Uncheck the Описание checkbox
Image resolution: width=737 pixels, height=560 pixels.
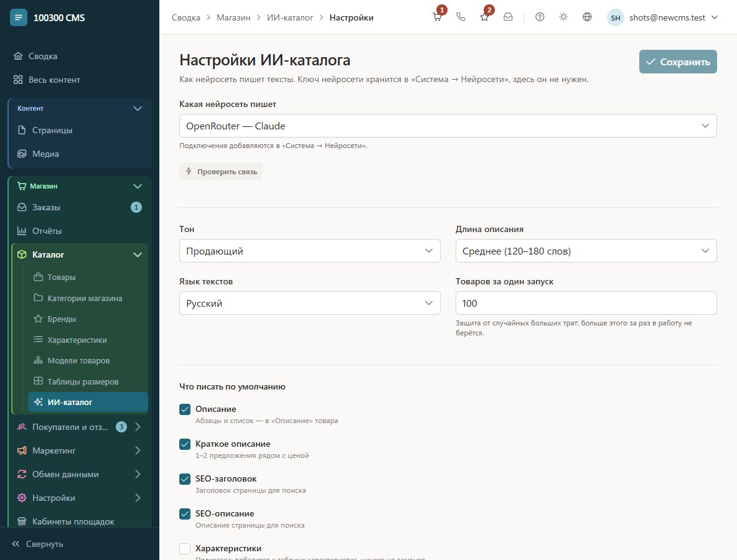click(x=185, y=409)
